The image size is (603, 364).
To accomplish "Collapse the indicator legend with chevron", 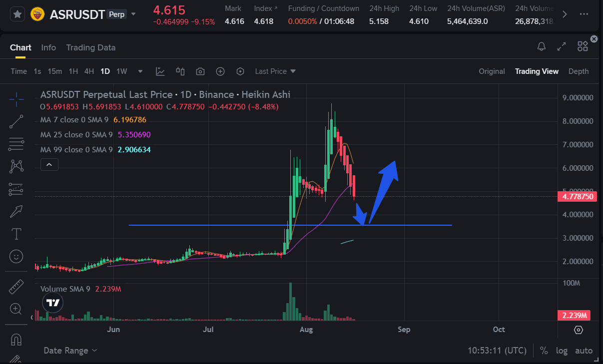I will (x=49, y=164).
